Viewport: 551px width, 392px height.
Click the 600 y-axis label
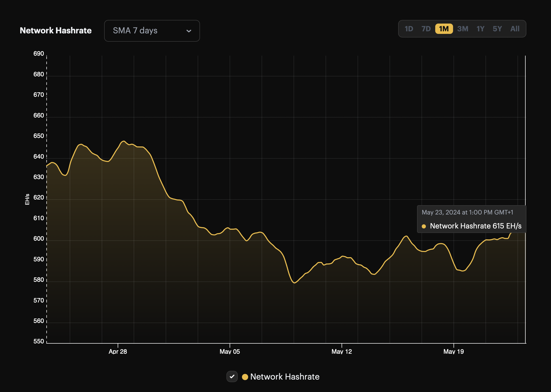click(x=39, y=239)
